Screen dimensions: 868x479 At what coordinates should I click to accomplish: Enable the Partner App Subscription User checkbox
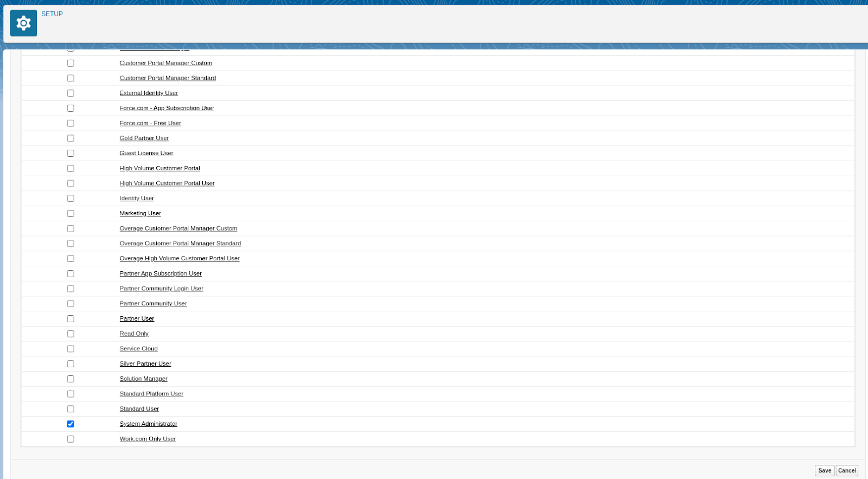coord(71,274)
